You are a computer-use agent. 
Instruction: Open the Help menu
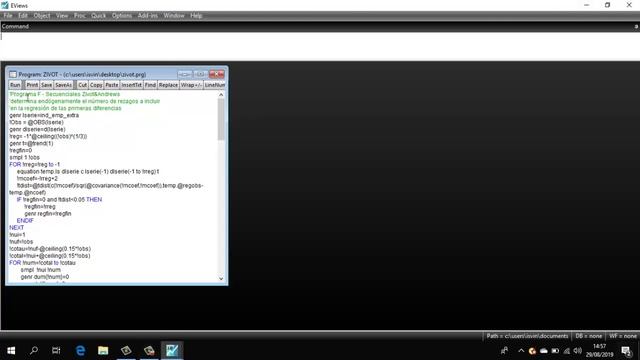(x=196, y=16)
